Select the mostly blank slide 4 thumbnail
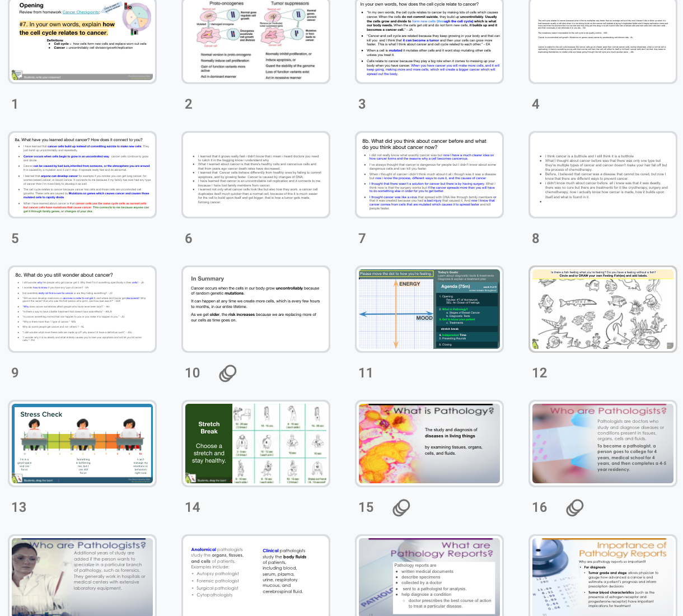Viewport: 683px width, 616px height. coord(603,41)
